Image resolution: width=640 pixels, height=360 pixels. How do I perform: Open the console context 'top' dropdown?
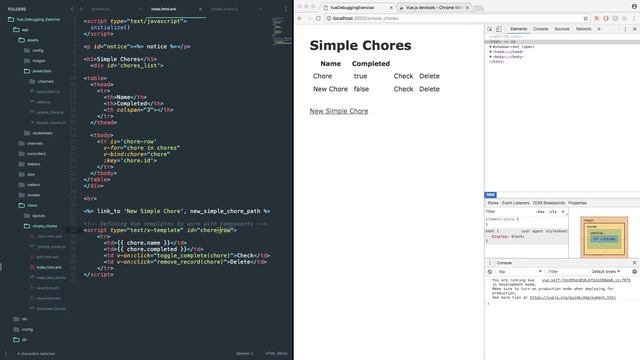[520, 271]
